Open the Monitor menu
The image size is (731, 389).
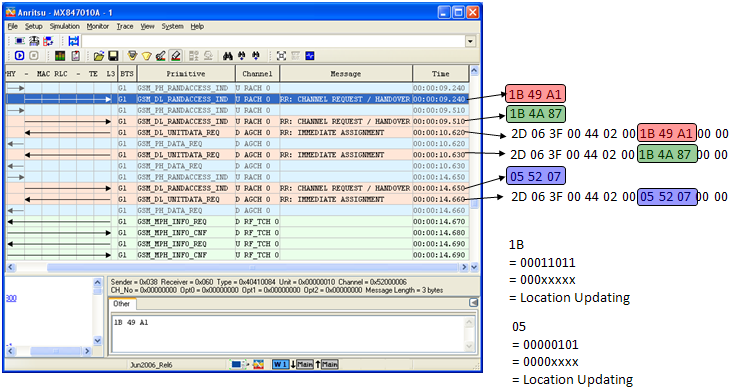pyautogui.click(x=97, y=27)
